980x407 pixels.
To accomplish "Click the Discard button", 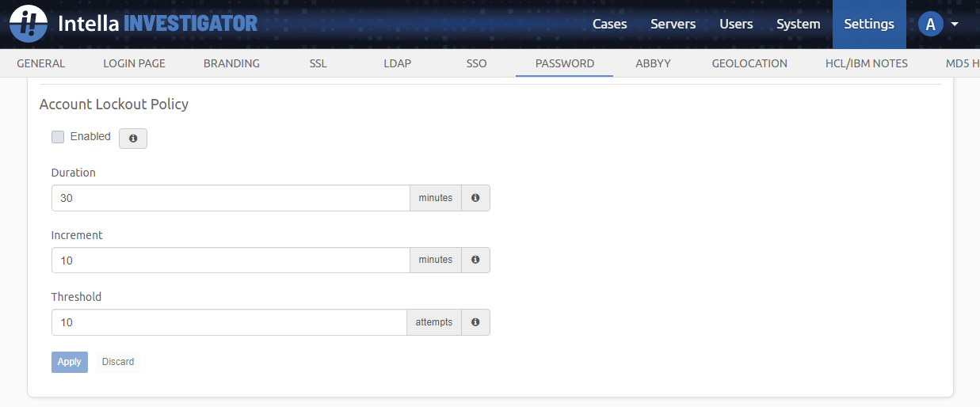I will 118,362.
